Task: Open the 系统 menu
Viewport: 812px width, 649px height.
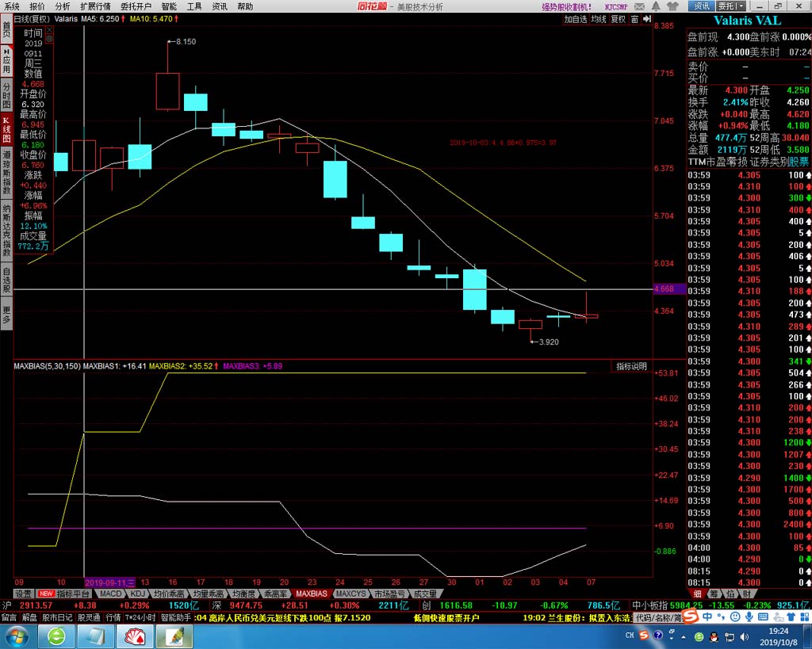Action: [x=11, y=6]
